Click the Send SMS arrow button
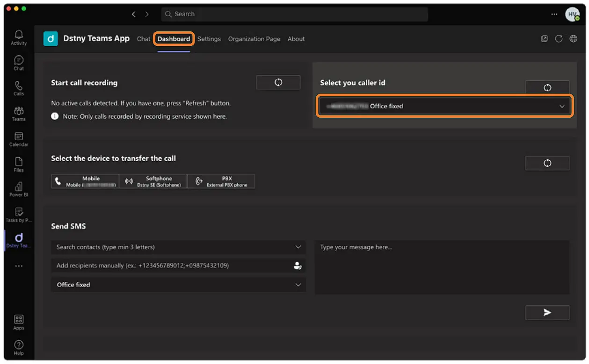The height and width of the screenshot is (364, 589). tap(547, 313)
